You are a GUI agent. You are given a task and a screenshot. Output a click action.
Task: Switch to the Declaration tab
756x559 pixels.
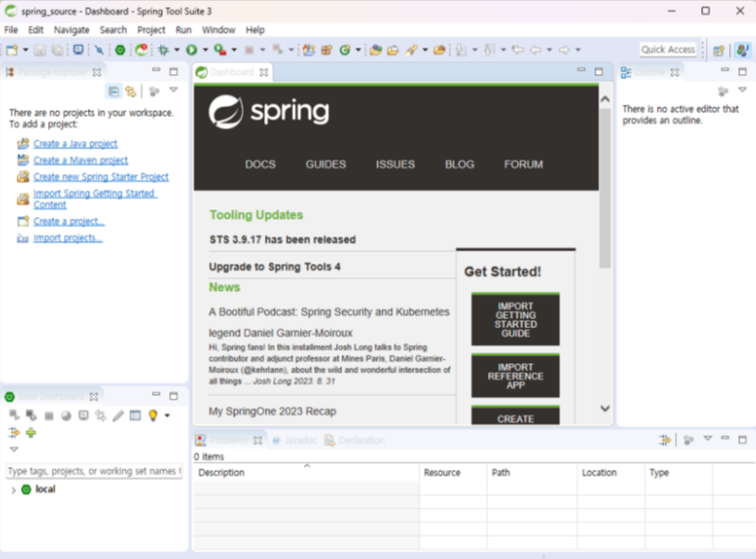pos(355,439)
